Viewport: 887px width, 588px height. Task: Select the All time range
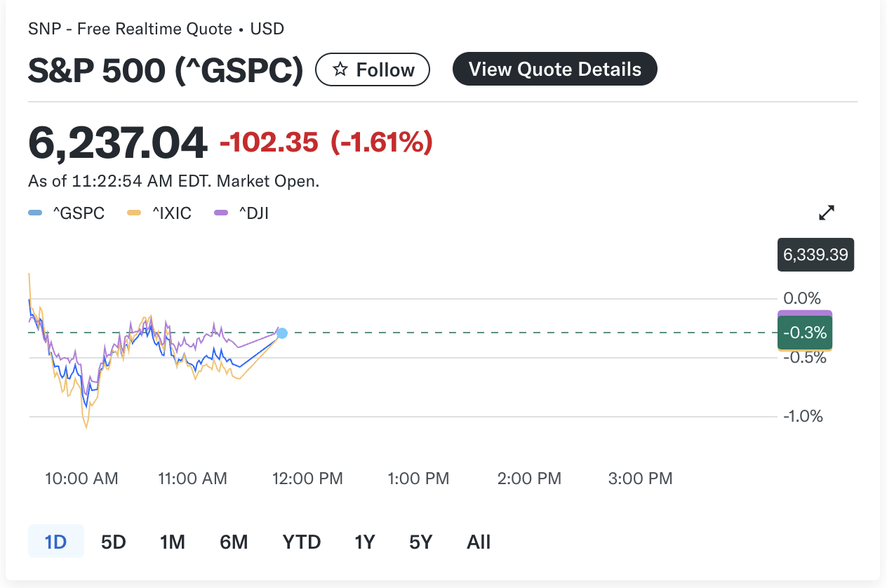[479, 541]
